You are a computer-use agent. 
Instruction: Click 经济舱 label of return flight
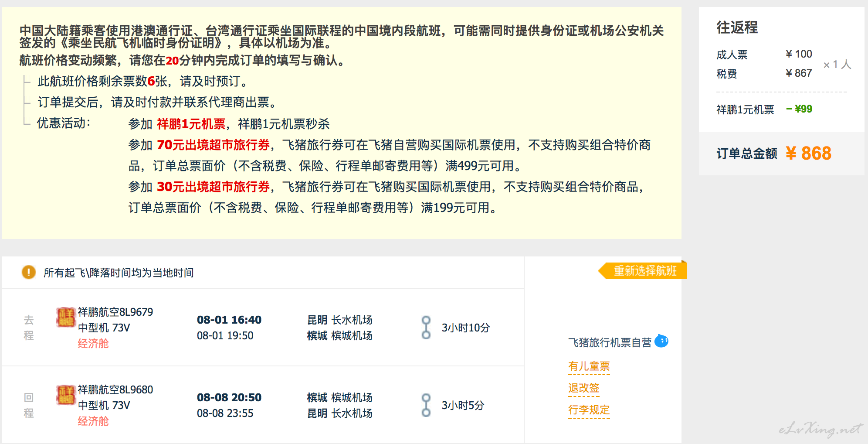[93, 421]
